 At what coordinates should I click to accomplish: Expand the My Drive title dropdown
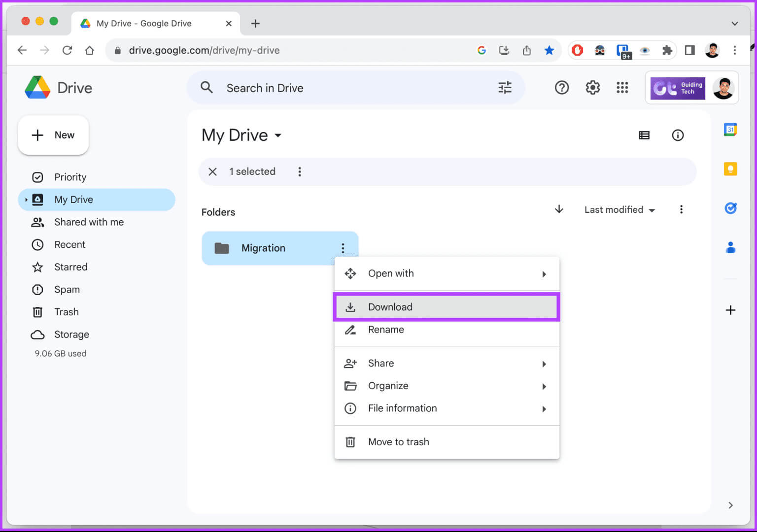point(278,135)
